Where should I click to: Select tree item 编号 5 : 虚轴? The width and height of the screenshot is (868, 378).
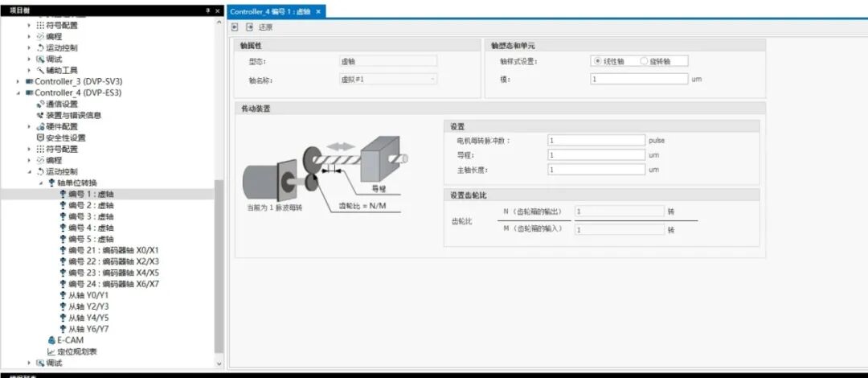(92, 240)
